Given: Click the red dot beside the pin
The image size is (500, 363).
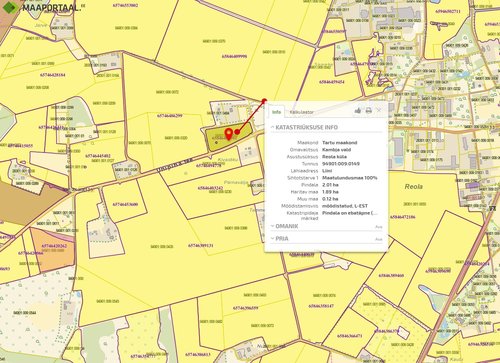Looking at the screenshot, I should [237, 132].
